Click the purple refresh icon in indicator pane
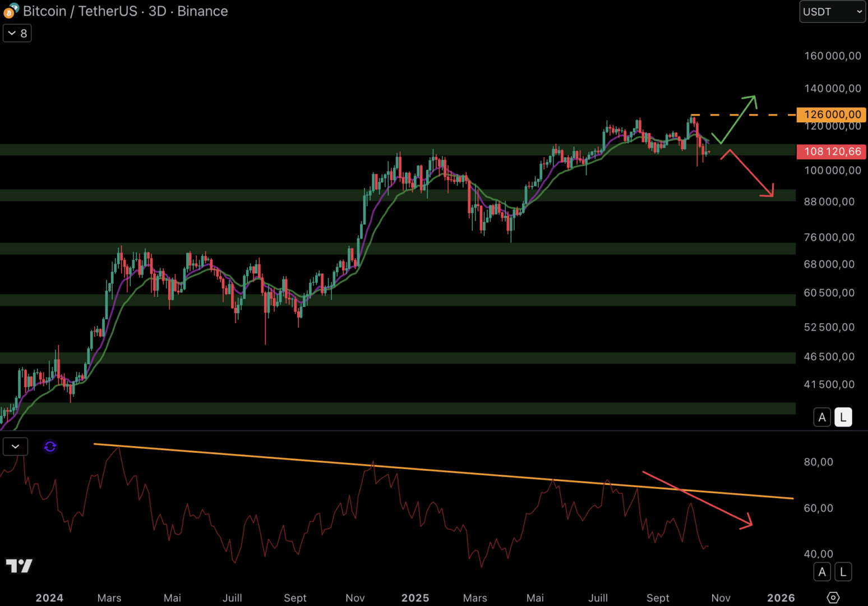Image resolution: width=868 pixels, height=606 pixels. tap(50, 447)
